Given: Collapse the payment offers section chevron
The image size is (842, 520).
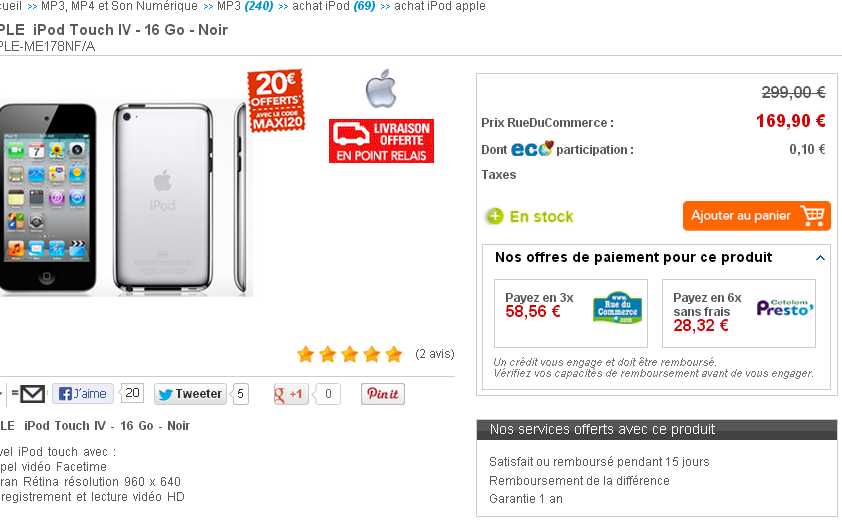Looking at the screenshot, I should pyautogui.click(x=820, y=258).
